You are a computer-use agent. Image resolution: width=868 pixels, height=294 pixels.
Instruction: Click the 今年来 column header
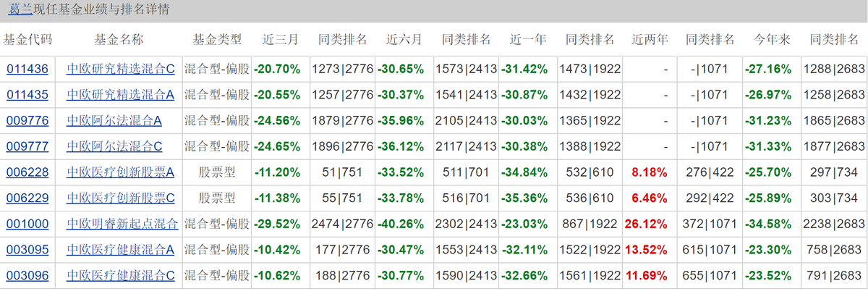(x=771, y=39)
